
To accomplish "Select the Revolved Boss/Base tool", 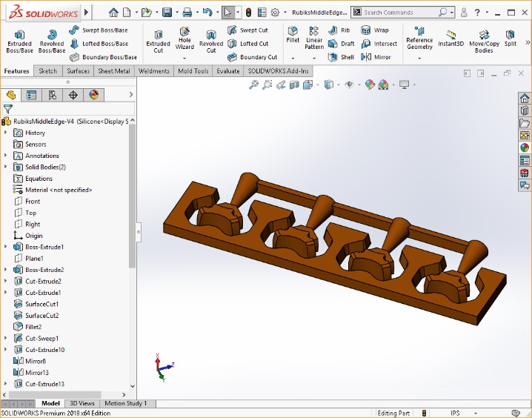I will click(x=52, y=42).
